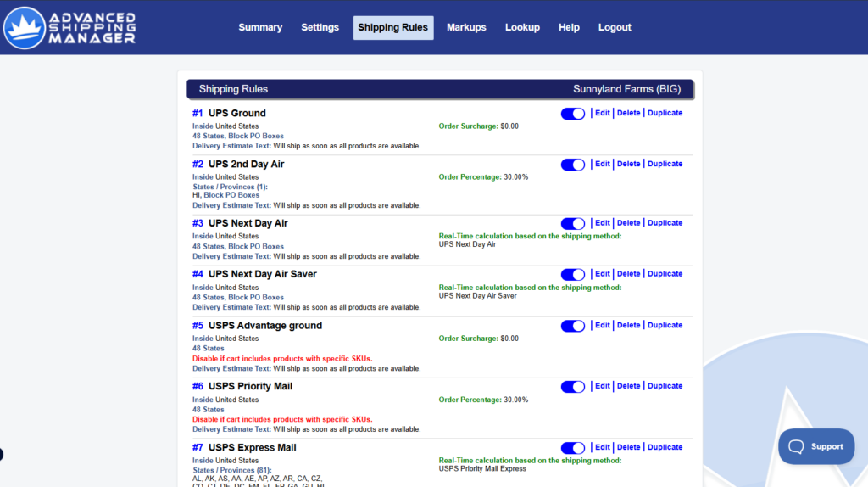
Task: Click Logout in the navigation
Action: [x=615, y=28]
